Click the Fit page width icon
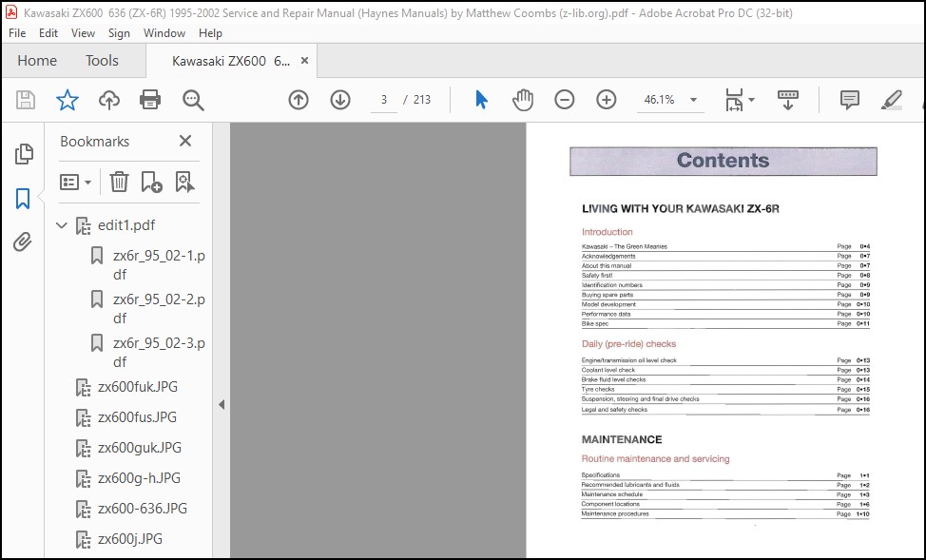The image size is (926, 560). 734,100
